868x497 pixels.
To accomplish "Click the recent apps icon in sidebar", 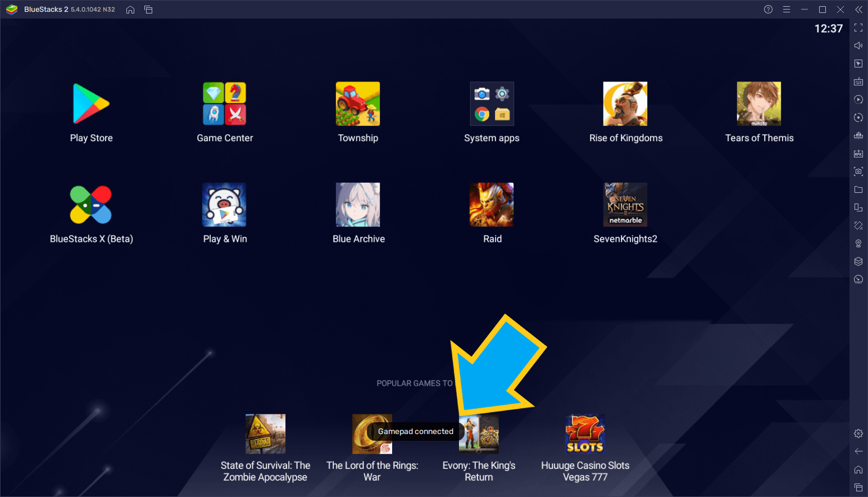I will pyautogui.click(x=858, y=487).
